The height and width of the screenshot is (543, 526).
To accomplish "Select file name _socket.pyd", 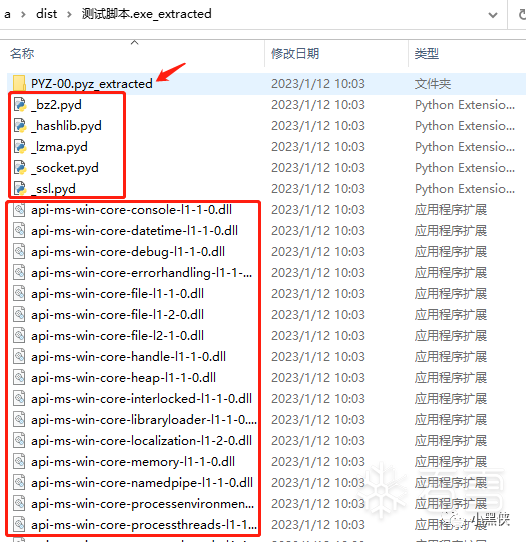I will 65,168.
